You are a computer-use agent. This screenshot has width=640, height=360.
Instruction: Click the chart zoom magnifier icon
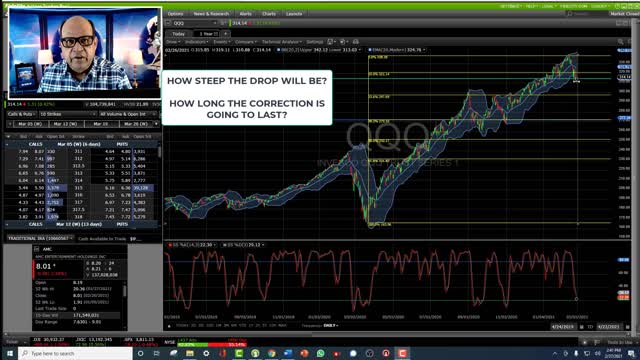coord(620,42)
